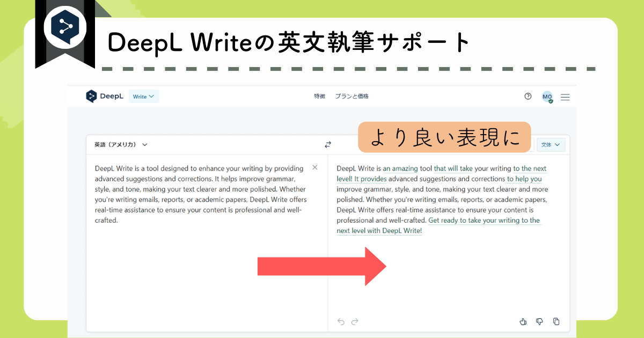Open the hamburger menu icon
644x338 pixels.
(x=565, y=97)
